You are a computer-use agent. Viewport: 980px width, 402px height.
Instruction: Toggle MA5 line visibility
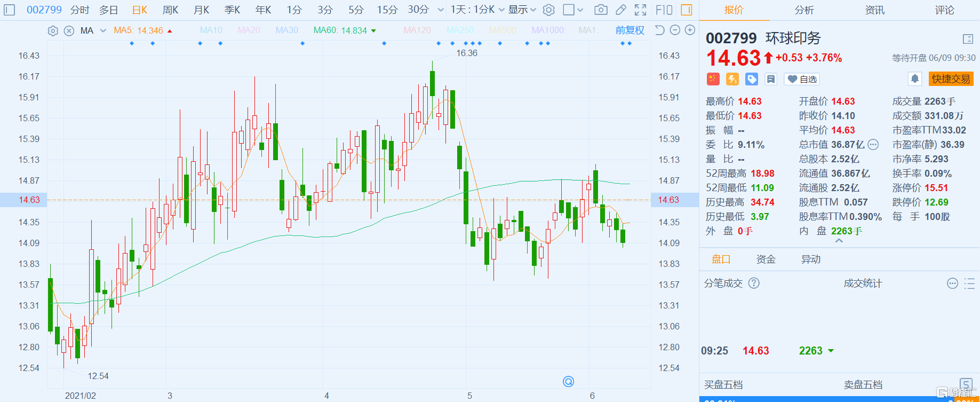139,30
